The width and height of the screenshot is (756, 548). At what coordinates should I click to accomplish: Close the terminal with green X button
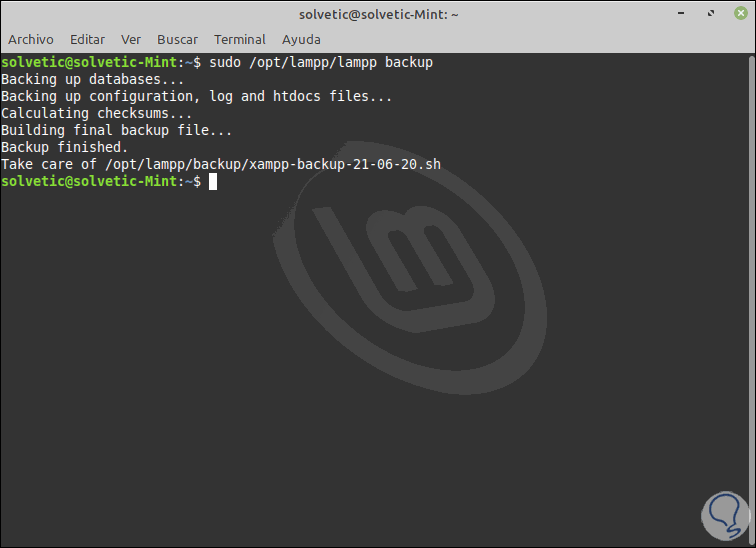[741, 13]
